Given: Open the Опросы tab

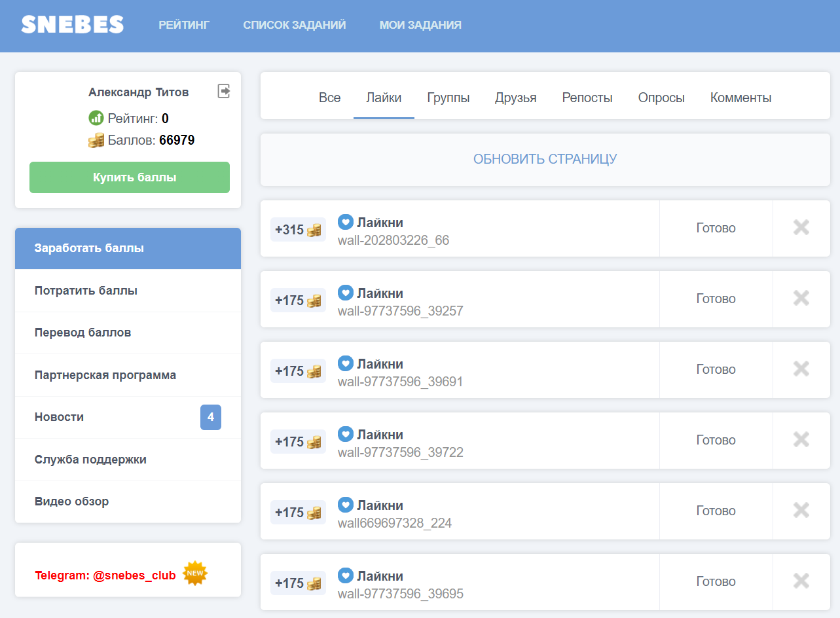Looking at the screenshot, I should pos(661,98).
